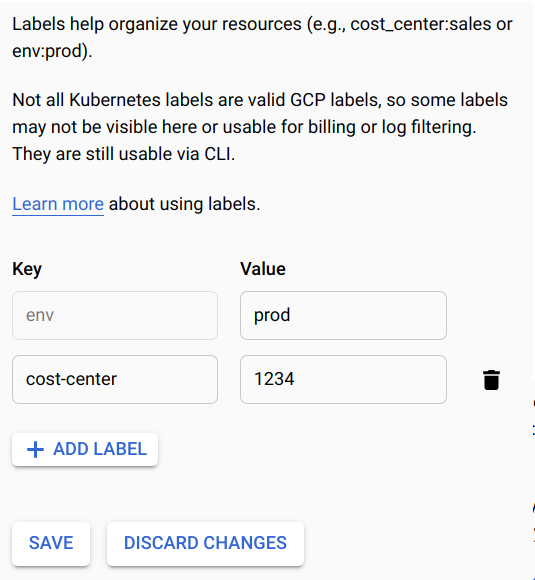Click the 'about using labels.' text
This screenshot has height=580, width=535.
click(x=185, y=204)
